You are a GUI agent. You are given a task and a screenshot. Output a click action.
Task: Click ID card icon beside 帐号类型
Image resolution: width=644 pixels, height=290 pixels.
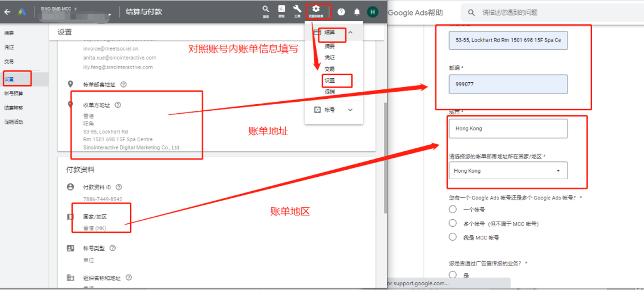(70, 248)
